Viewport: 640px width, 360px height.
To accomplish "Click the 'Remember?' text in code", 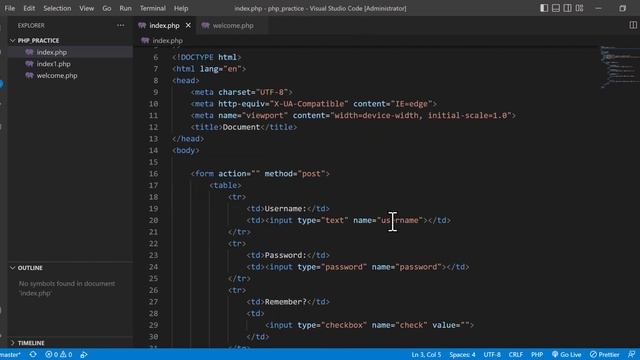I will click(x=285, y=302).
